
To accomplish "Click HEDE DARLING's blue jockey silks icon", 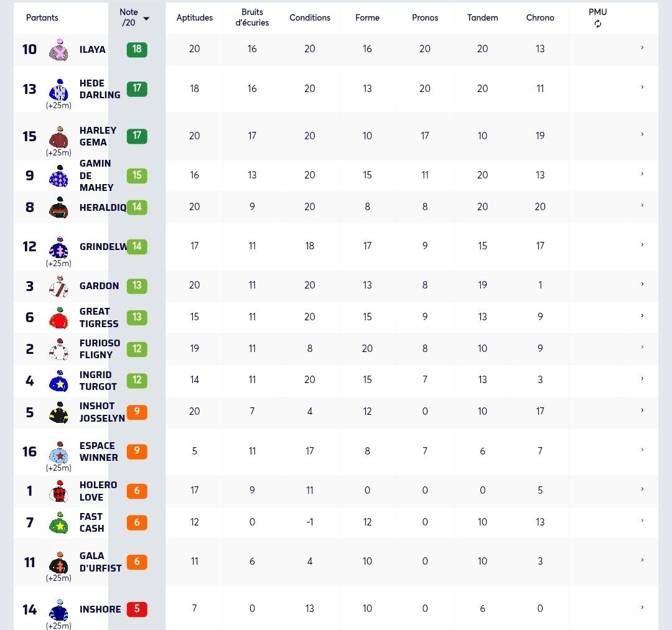I will tap(58, 90).
